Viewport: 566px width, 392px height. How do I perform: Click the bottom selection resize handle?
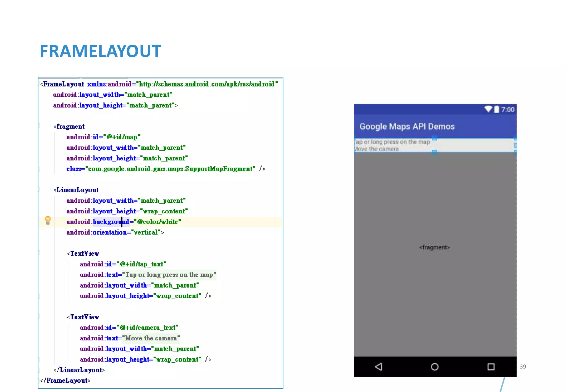point(434,152)
